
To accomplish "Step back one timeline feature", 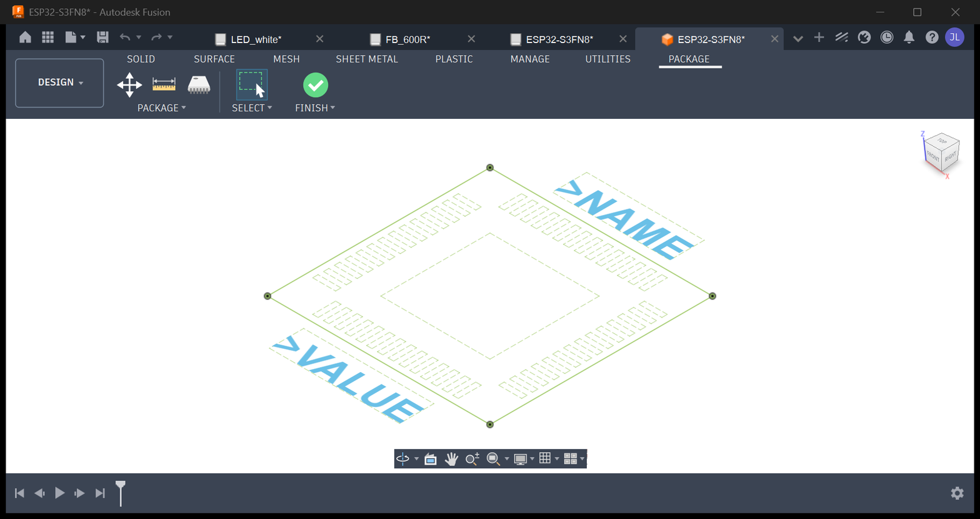I will tap(39, 493).
